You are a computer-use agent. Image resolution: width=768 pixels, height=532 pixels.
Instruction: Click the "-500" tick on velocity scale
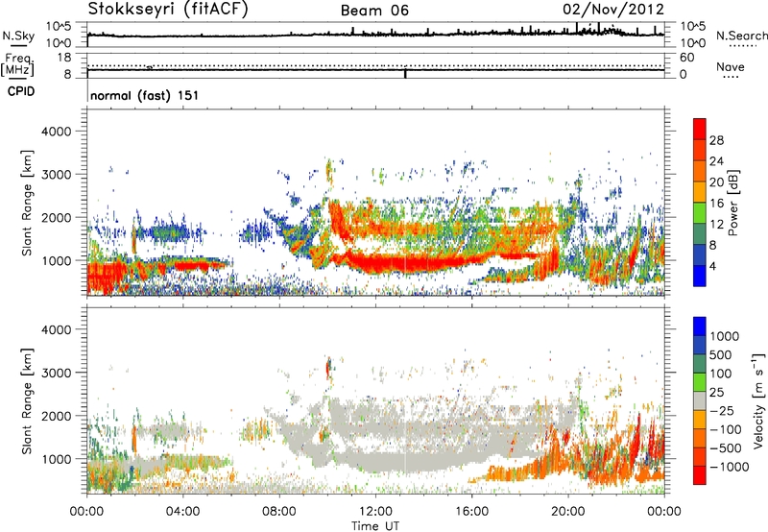pos(726,448)
